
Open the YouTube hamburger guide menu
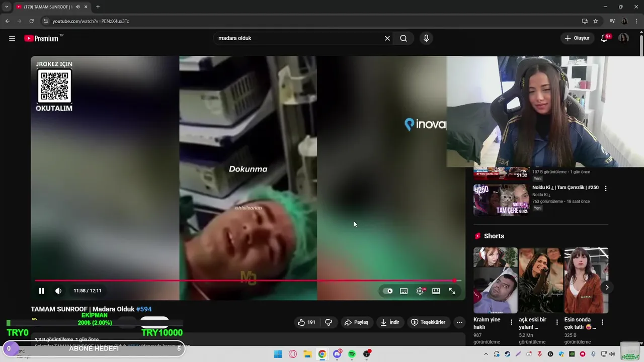[x=12, y=38]
